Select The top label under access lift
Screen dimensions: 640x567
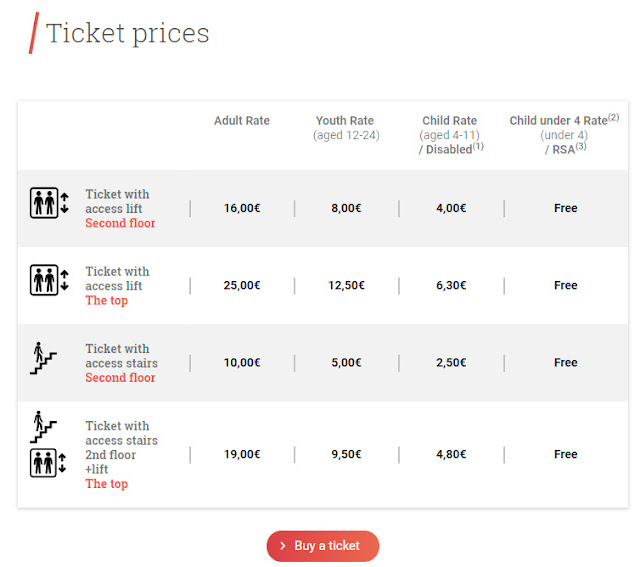point(107,301)
